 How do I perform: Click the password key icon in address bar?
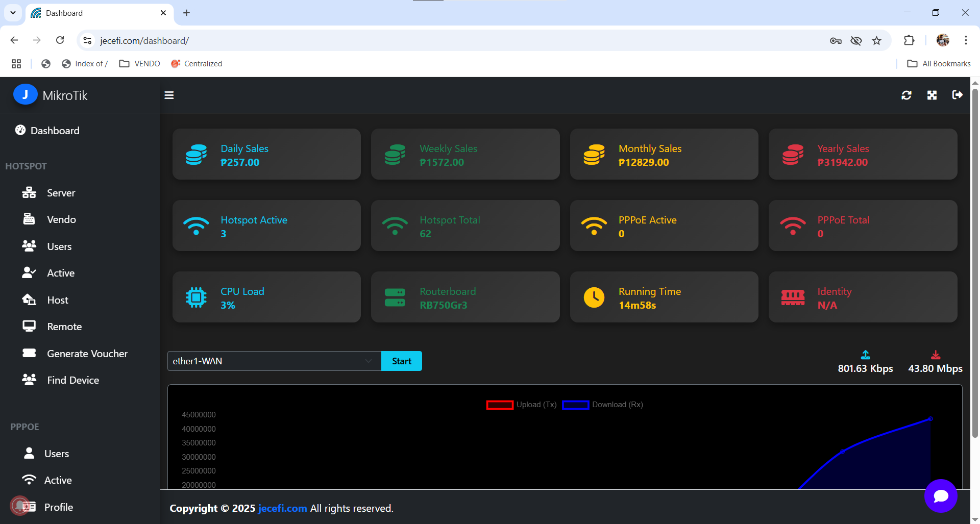click(x=836, y=41)
